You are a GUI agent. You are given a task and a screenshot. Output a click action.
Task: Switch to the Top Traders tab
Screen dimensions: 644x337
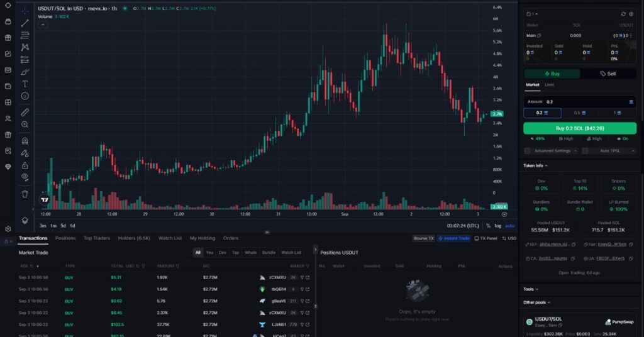97,238
